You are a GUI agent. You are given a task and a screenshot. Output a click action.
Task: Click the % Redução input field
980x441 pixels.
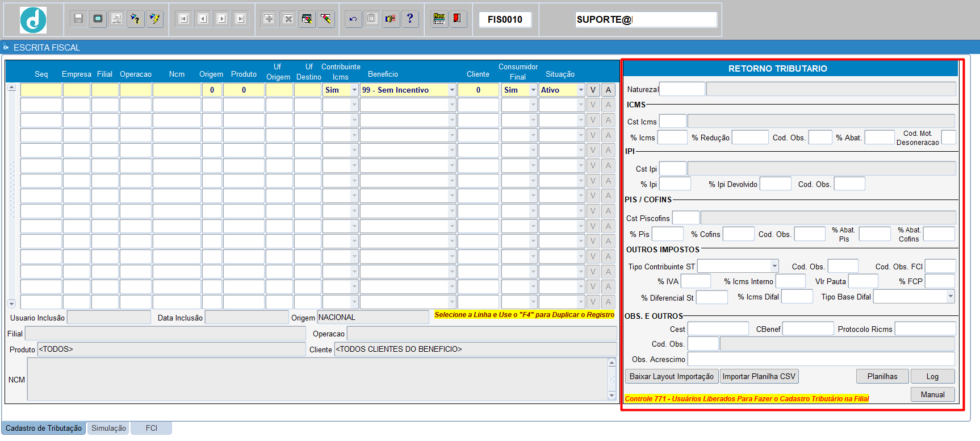[x=750, y=137]
